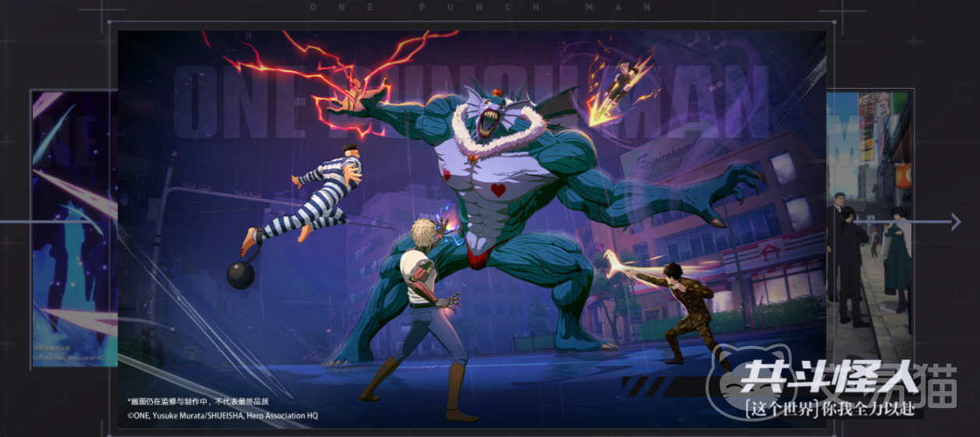The height and width of the screenshot is (437, 980).
Task: Click the brown-suited character firing a blast
Action: (x=686, y=308)
